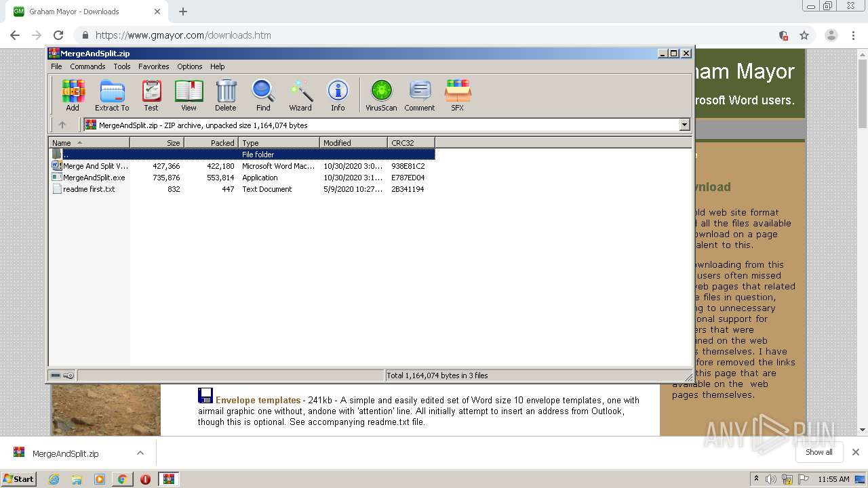This screenshot has width=868, height=488.
Task: Switch to WinRAR taskbar button
Action: (168, 479)
